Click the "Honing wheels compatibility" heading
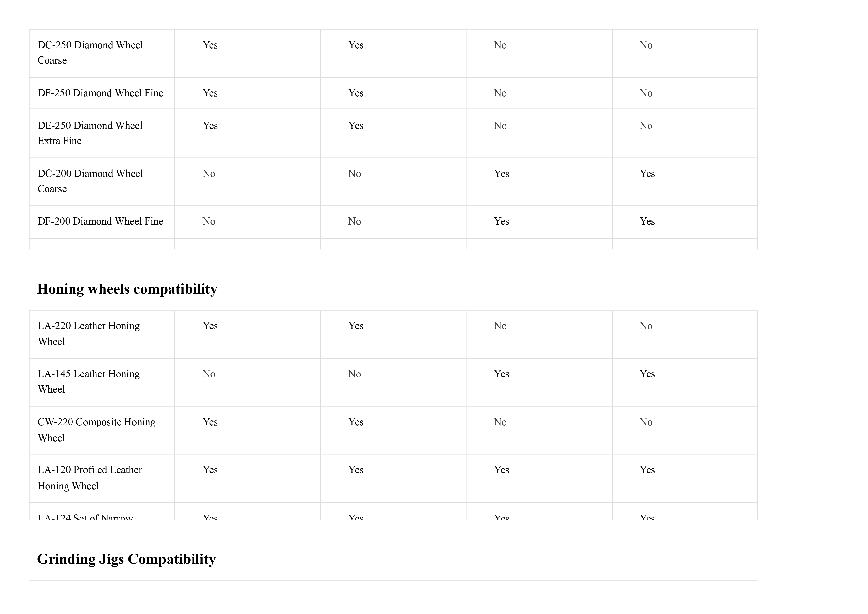 coord(127,289)
